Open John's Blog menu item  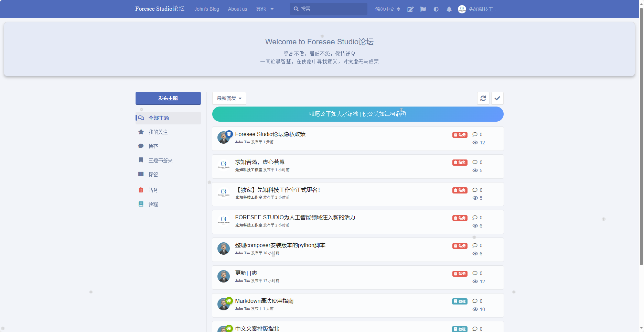[x=206, y=9]
